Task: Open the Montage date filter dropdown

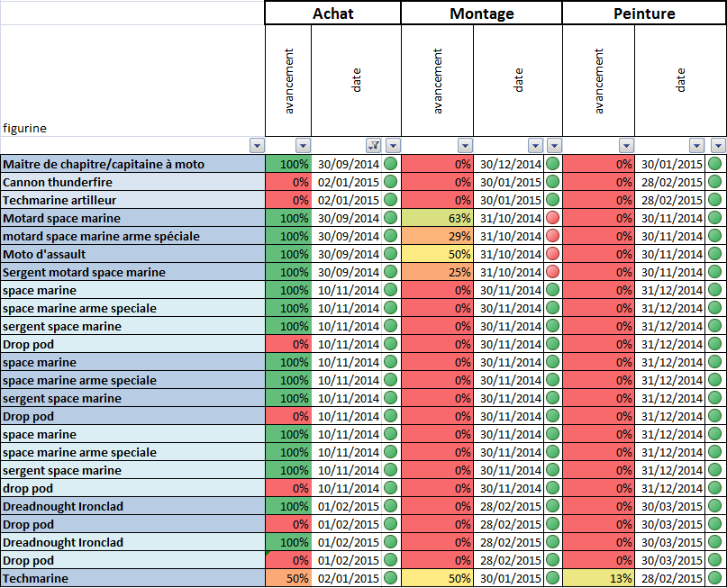Action: tap(535, 146)
